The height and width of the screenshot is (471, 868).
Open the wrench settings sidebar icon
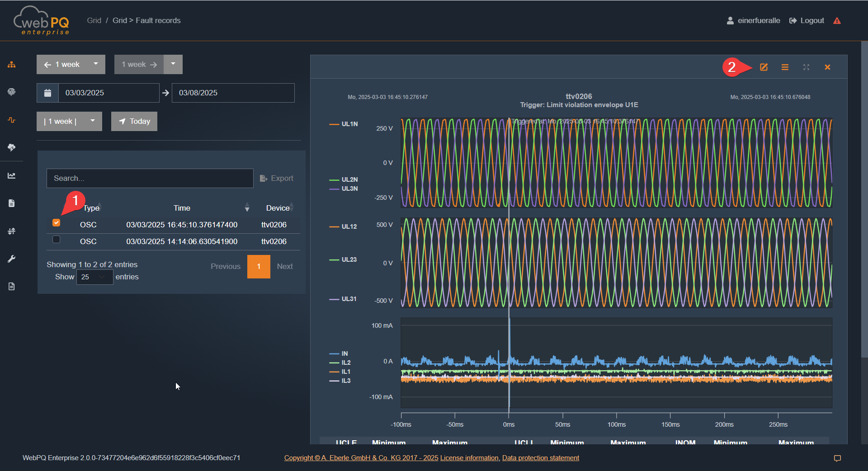coord(12,259)
